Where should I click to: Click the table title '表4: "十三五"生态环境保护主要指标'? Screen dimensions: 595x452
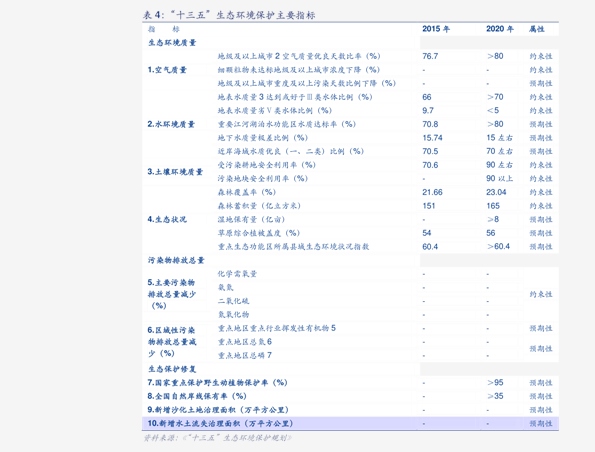pos(229,15)
